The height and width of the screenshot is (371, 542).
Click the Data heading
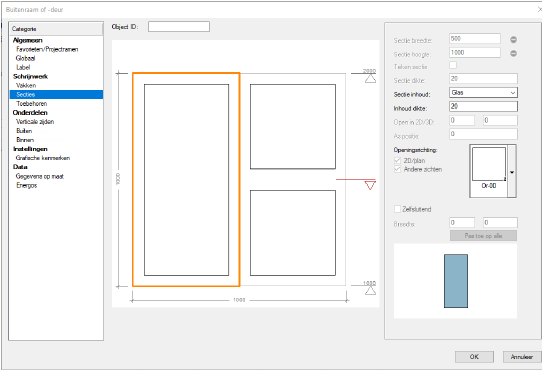[x=20, y=167]
